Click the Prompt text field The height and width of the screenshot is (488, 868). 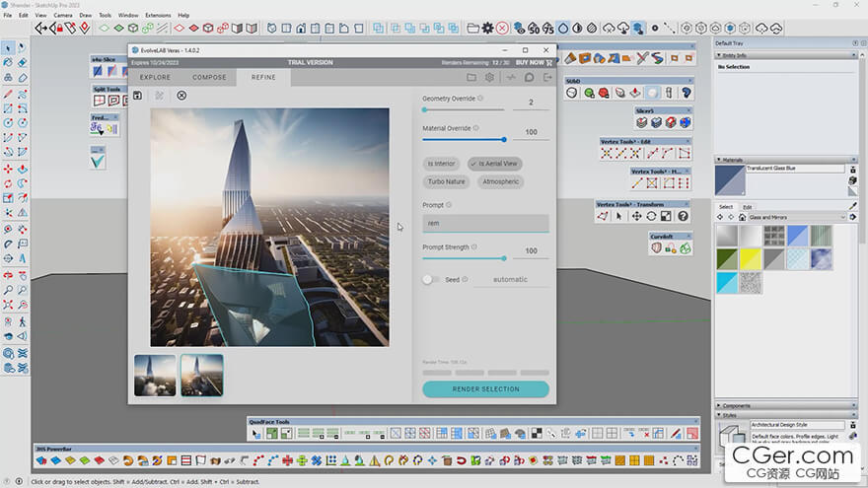point(485,223)
